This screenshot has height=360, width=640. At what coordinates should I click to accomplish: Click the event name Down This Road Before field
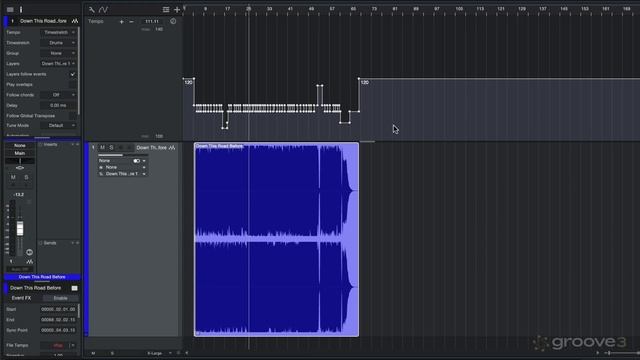(36, 288)
